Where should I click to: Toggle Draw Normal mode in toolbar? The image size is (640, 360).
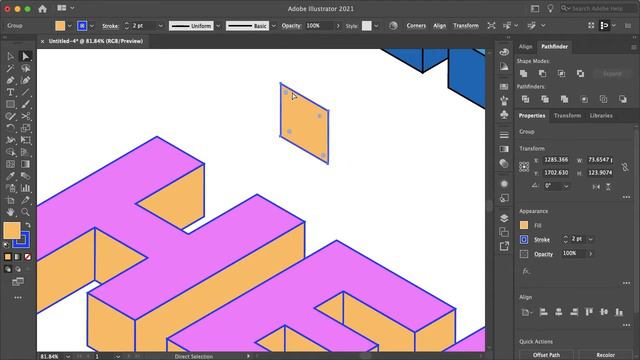(8, 269)
